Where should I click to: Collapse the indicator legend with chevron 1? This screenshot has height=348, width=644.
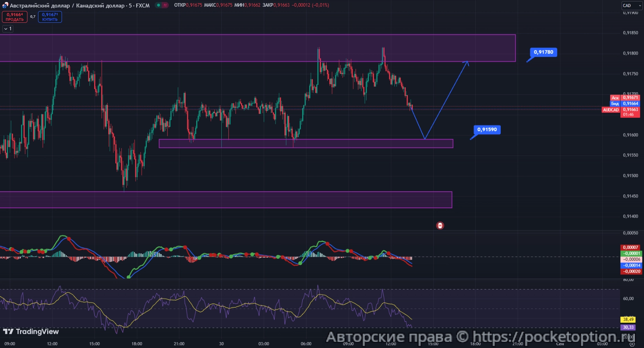click(x=8, y=29)
